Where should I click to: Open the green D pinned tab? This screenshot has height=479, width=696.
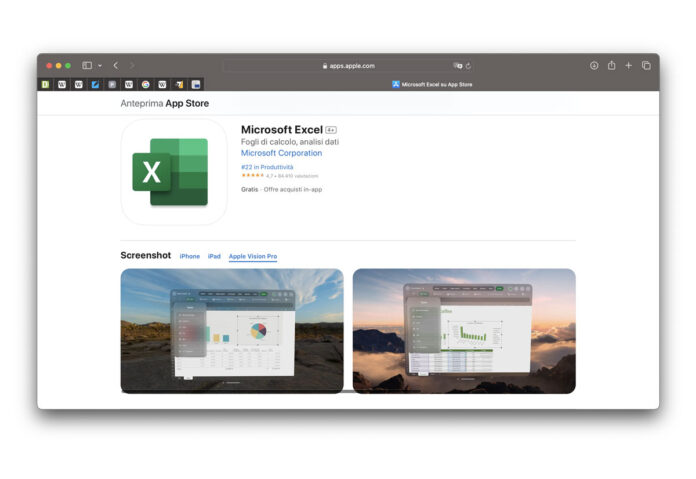(45, 84)
